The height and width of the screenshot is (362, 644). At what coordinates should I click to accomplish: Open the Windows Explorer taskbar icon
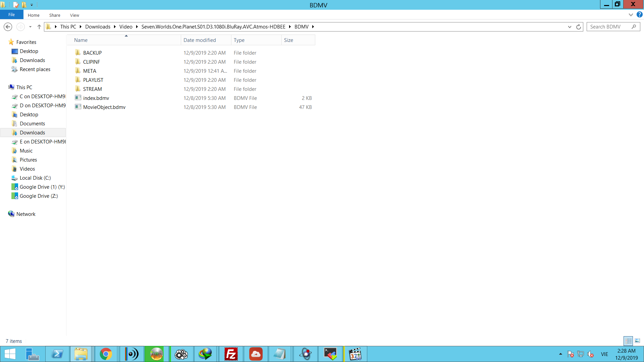[x=82, y=354]
